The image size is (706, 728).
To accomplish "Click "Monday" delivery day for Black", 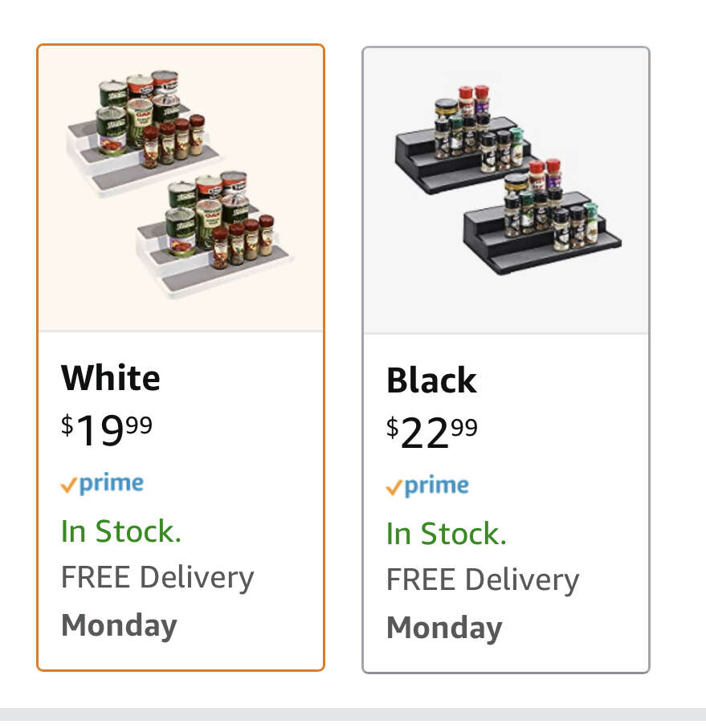I will 444,628.
